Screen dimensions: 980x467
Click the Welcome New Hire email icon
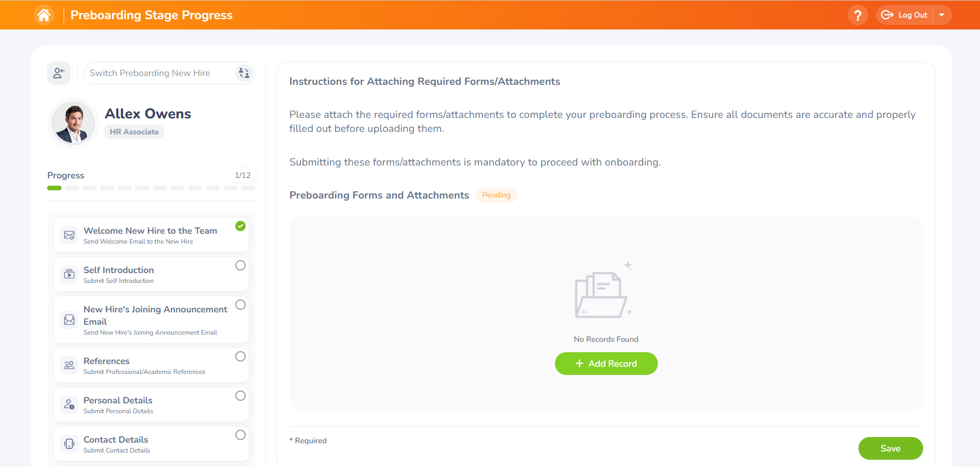coord(69,235)
